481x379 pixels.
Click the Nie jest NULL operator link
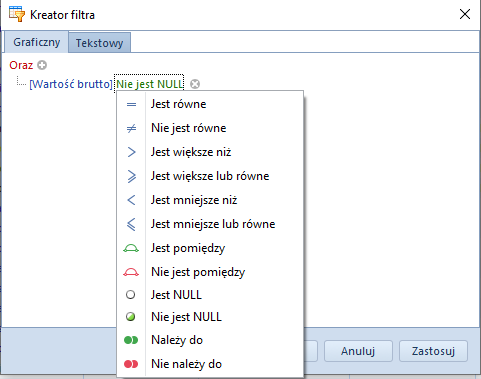click(149, 84)
